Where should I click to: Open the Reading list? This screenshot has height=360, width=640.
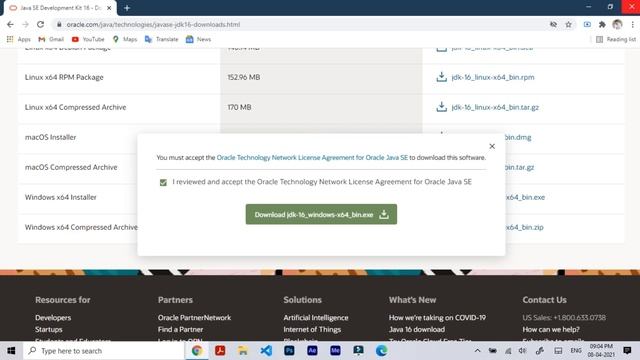coord(616,39)
